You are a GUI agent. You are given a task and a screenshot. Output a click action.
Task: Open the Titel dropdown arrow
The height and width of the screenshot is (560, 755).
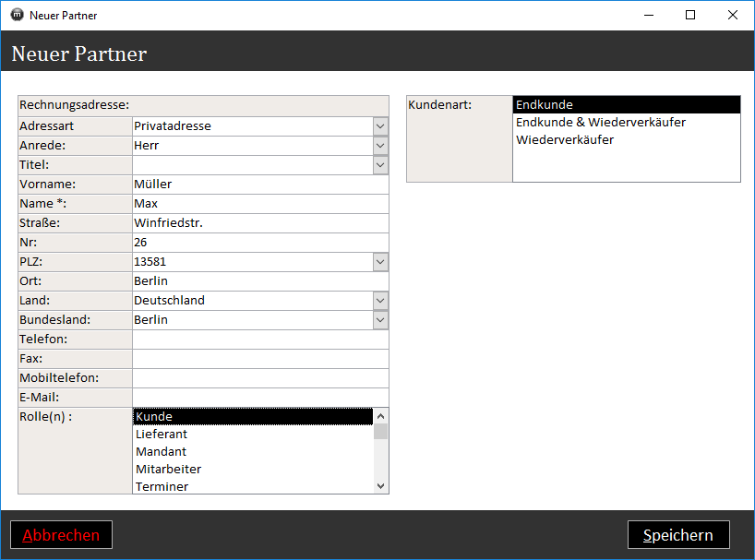point(380,165)
